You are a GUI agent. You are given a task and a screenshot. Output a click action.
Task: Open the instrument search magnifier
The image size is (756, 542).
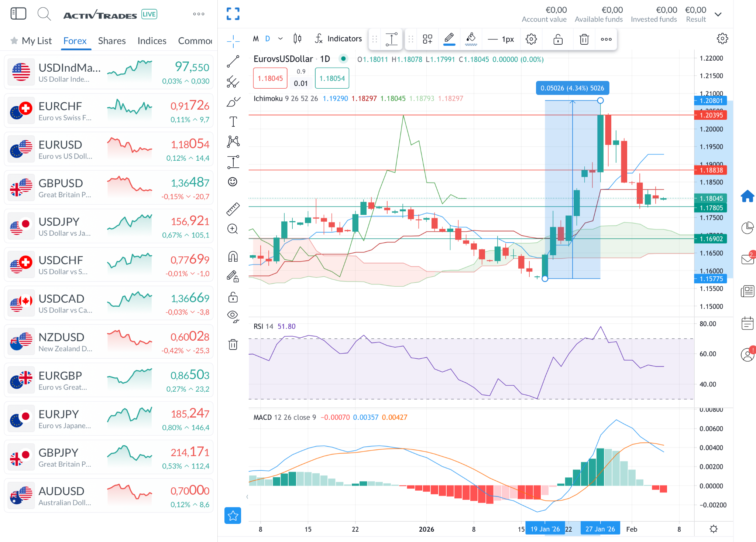pyautogui.click(x=44, y=14)
